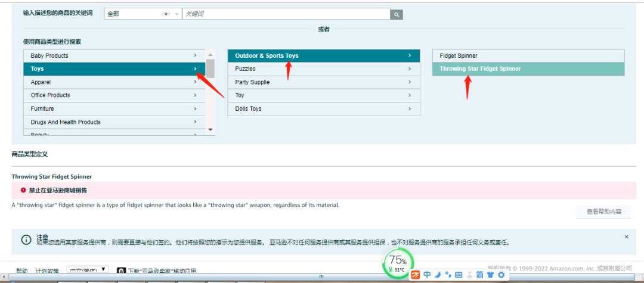
Task: Click the red prohibited-sale warning icon
Action: [23, 190]
